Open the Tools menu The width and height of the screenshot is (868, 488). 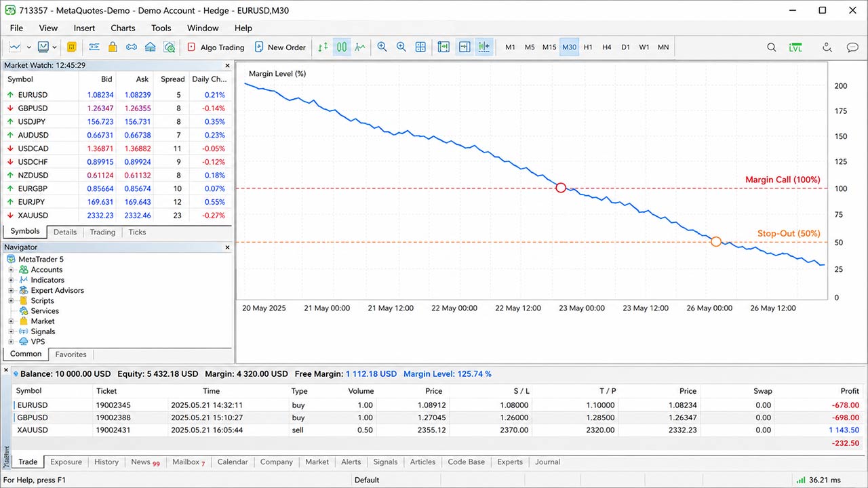coord(161,28)
